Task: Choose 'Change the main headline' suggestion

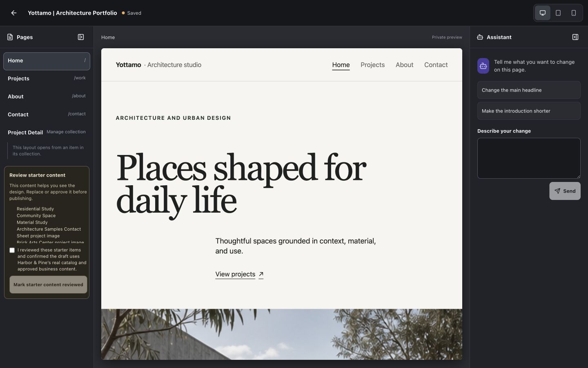Action: 529,90
